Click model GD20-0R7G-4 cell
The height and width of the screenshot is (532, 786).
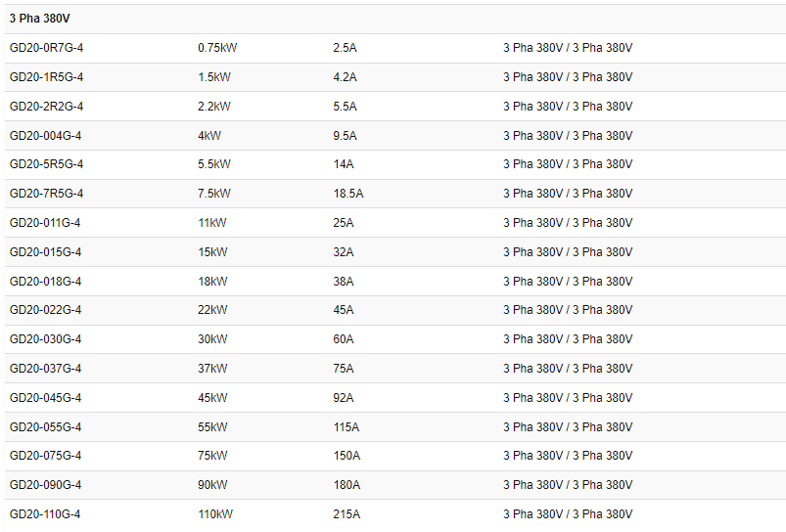coord(46,48)
